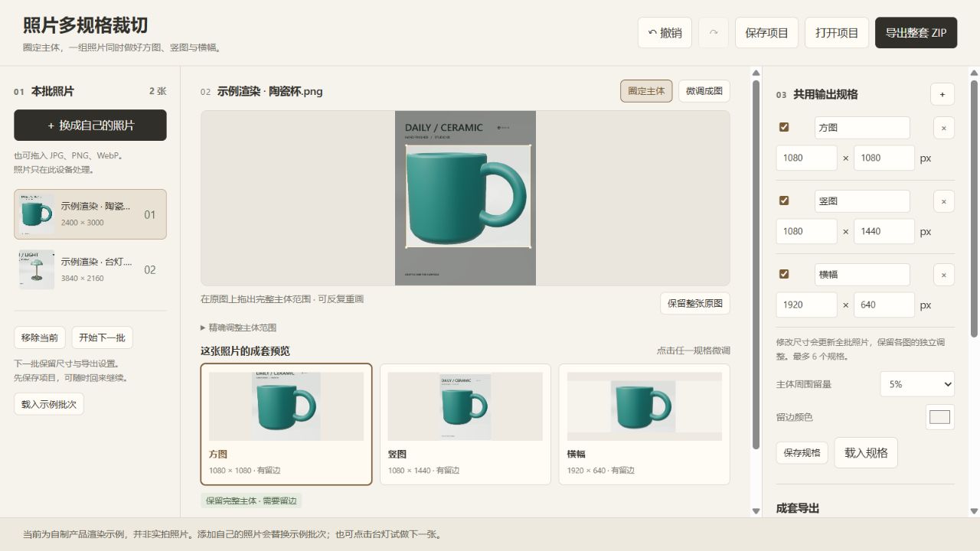
Task: Uncheck the 方图 spec checkbox
Action: coord(784,127)
